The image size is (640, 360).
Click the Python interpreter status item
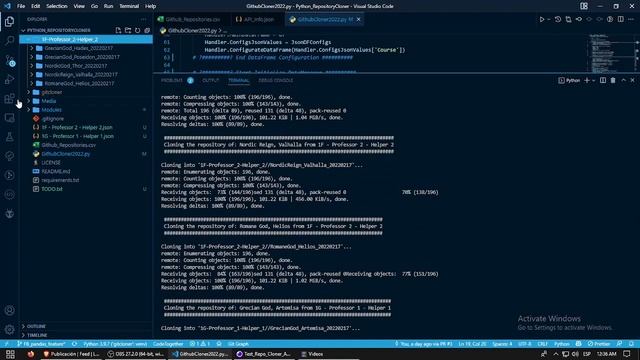(x=115, y=344)
